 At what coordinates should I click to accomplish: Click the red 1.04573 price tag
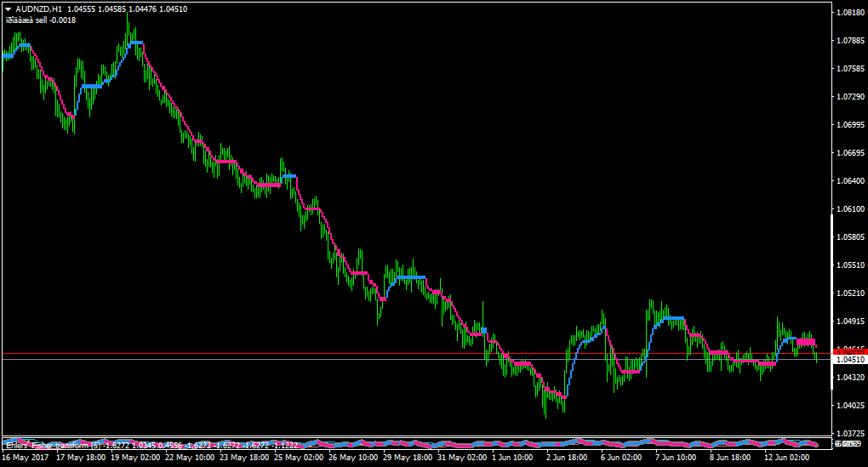(850, 352)
